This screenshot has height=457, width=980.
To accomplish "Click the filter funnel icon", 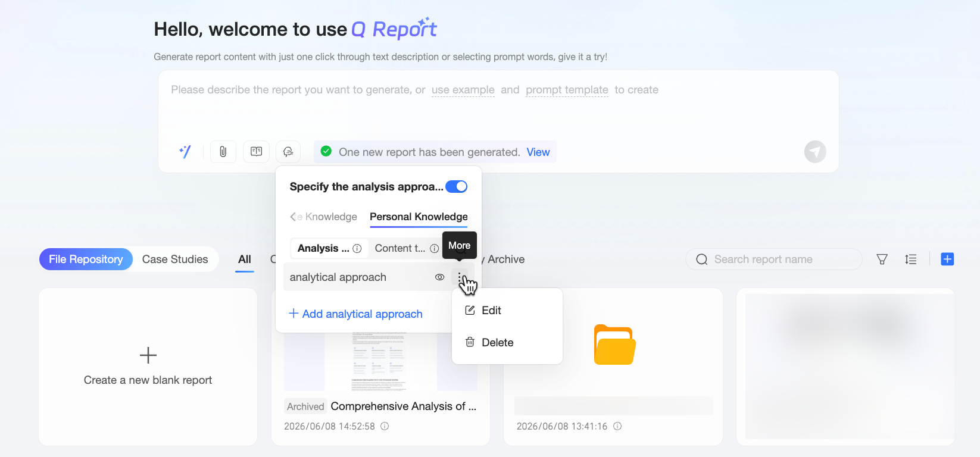I will 882,259.
